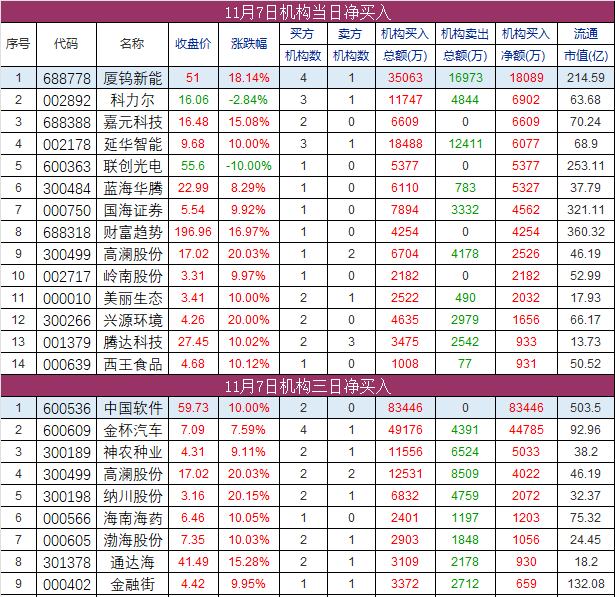Click stock code 002717
This screenshot has width=615, height=597.
coord(67,276)
